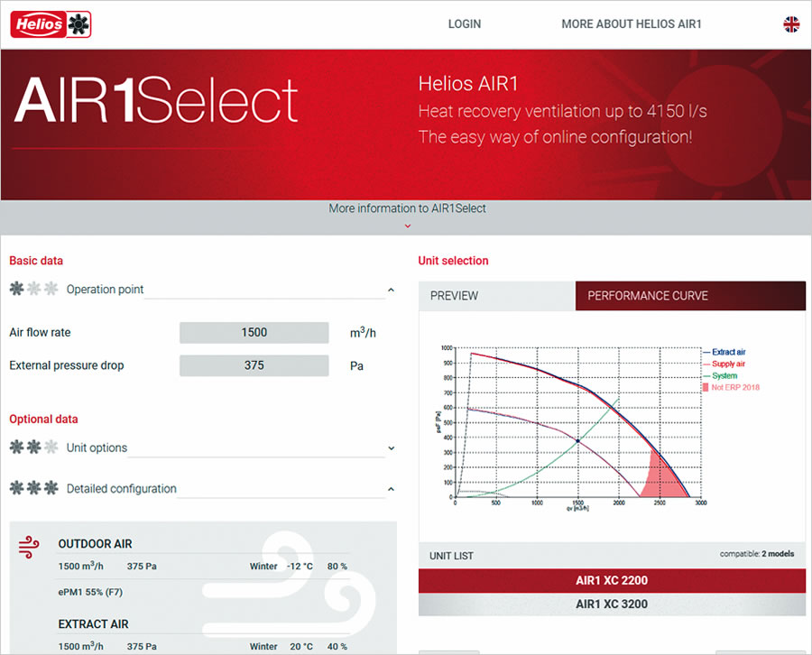Expand More information to AIR1Select chevron
The image size is (812, 655).
pos(408,226)
